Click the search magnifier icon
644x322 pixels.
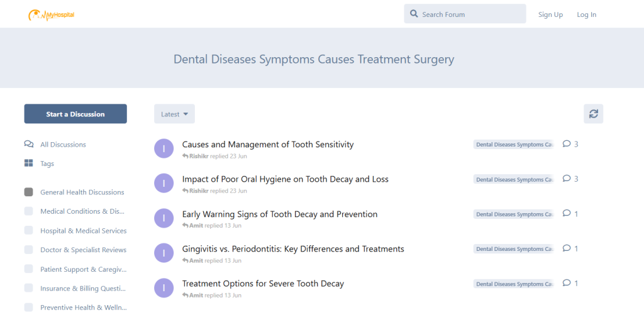coord(414,14)
